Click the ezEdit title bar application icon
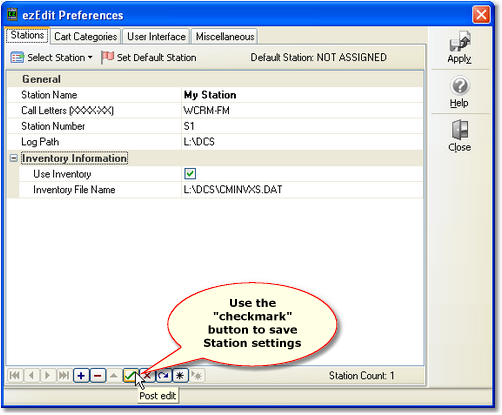The height and width of the screenshot is (415, 502). coord(12,15)
